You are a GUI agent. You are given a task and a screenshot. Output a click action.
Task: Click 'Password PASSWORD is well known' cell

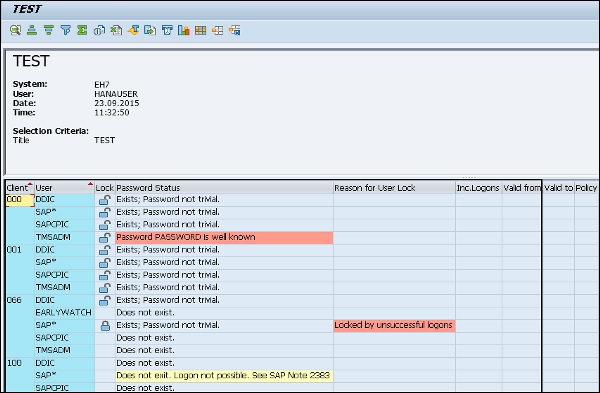224,237
